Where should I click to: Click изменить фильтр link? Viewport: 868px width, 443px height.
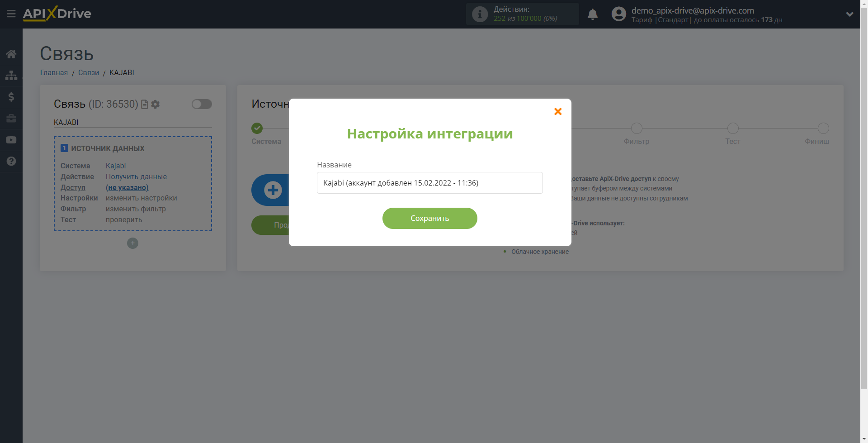click(136, 209)
